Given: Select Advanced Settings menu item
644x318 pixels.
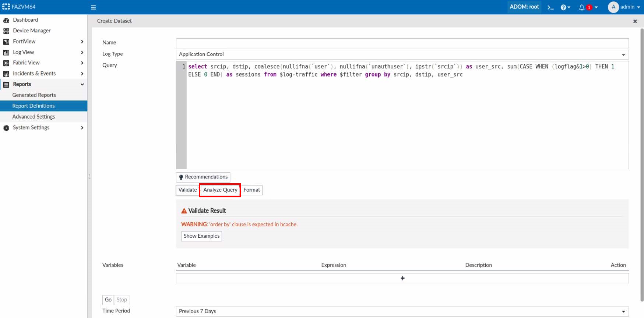Looking at the screenshot, I should [x=34, y=117].
